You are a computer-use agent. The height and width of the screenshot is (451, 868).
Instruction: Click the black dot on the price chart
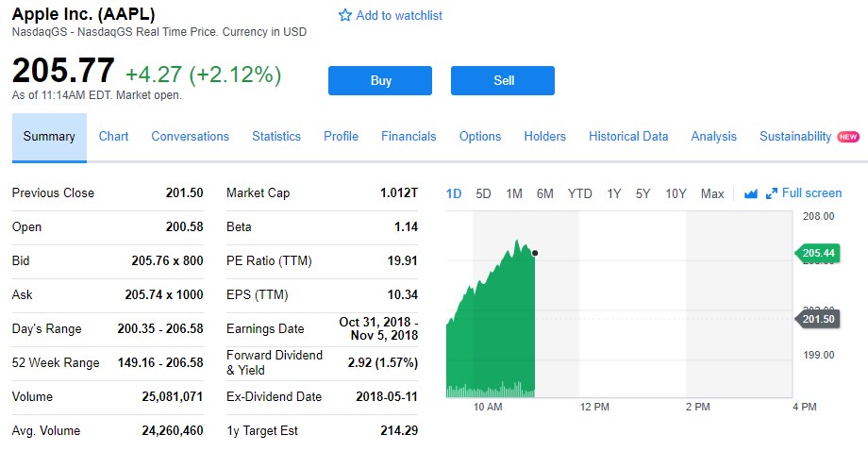(x=535, y=253)
